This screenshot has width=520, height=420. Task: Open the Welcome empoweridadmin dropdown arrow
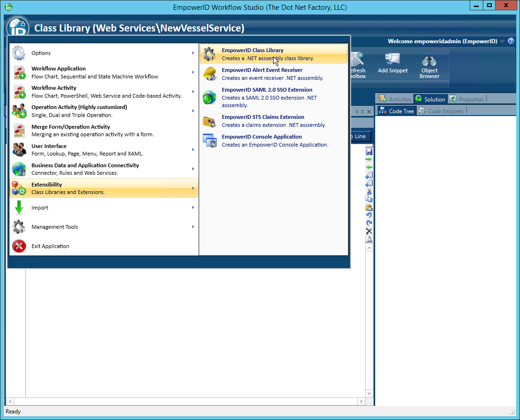(502, 41)
